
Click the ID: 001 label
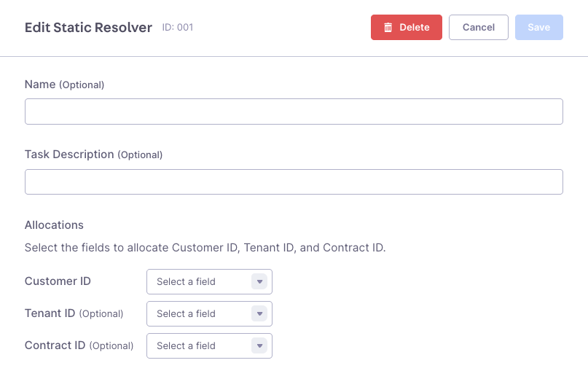(177, 28)
